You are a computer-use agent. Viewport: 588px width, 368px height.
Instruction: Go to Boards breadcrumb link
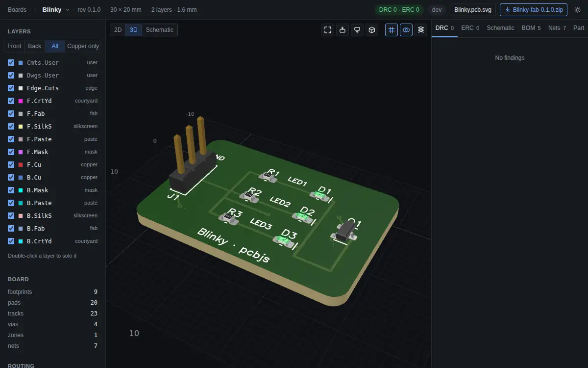(x=17, y=10)
